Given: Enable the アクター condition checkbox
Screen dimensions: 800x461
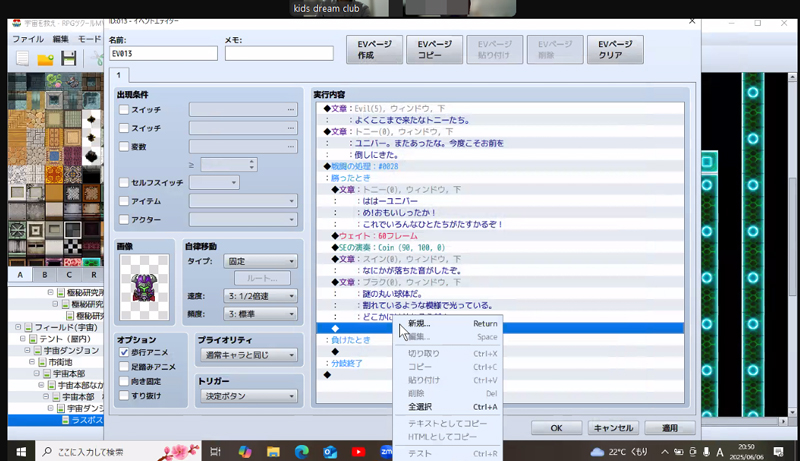Looking at the screenshot, I should click(123, 219).
